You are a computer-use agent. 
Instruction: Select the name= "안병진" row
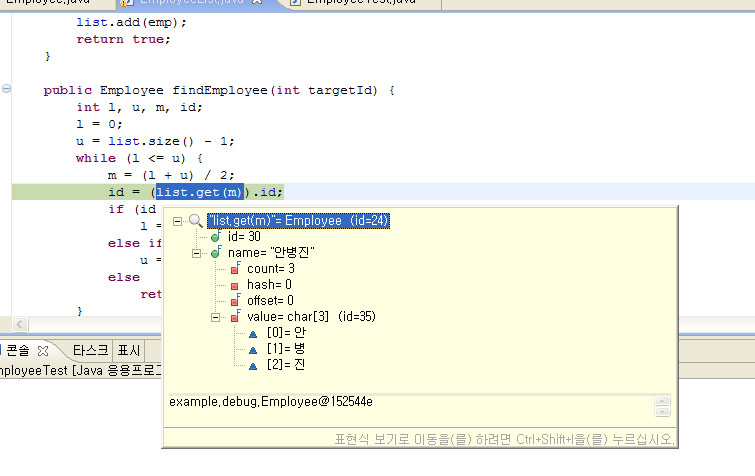tap(271, 253)
